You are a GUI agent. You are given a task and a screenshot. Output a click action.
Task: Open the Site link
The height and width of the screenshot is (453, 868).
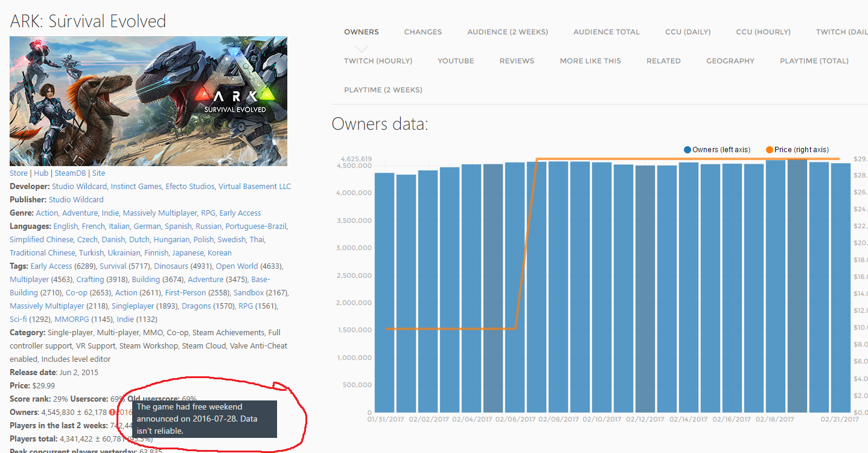pyautogui.click(x=98, y=173)
